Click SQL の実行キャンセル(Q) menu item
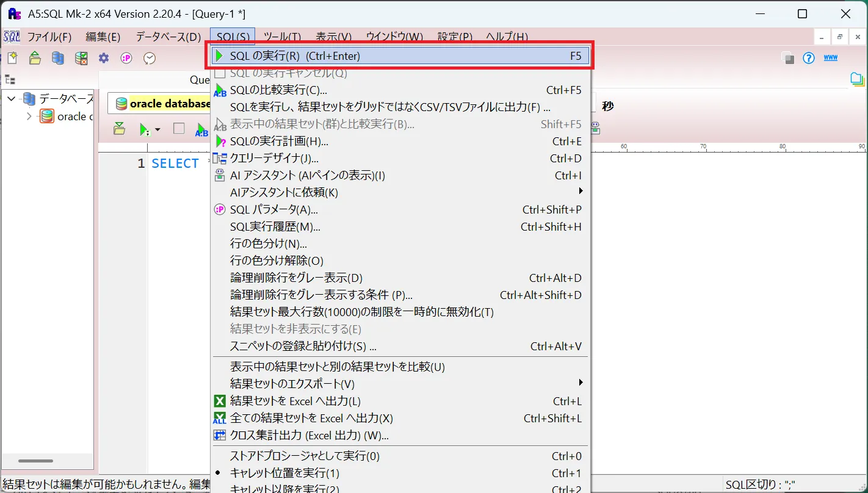The width and height of the screenshot is (868, 493). click(x=400, y=73)
